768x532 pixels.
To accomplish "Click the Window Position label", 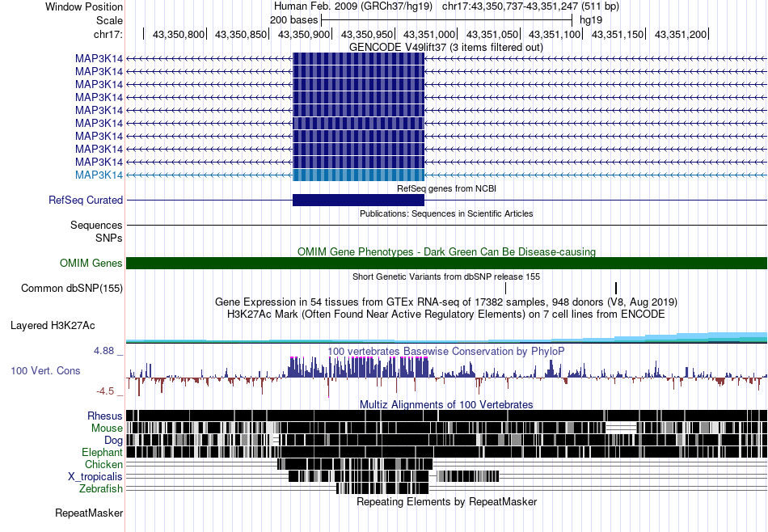I will [84, 6].
